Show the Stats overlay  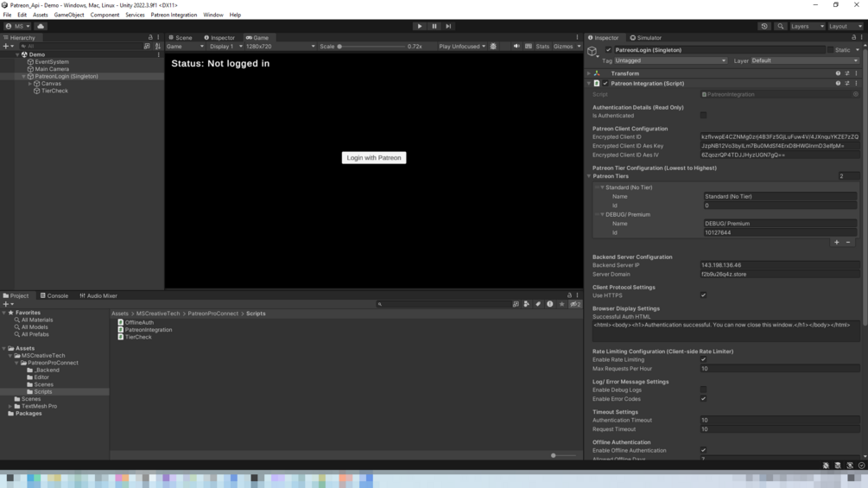542,47
